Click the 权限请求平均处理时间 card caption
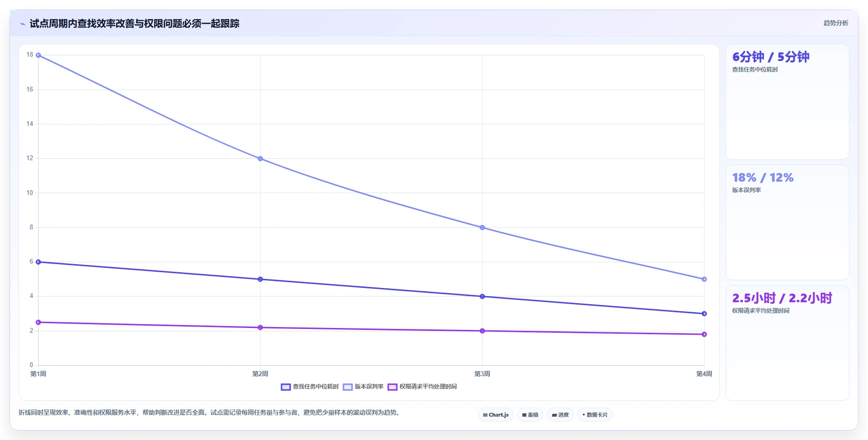 (760, 311)
